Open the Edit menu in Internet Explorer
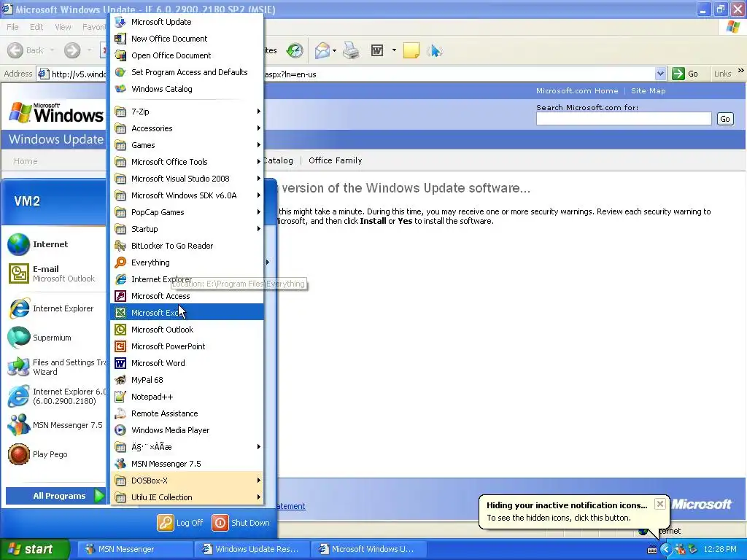 coord(36,27)
